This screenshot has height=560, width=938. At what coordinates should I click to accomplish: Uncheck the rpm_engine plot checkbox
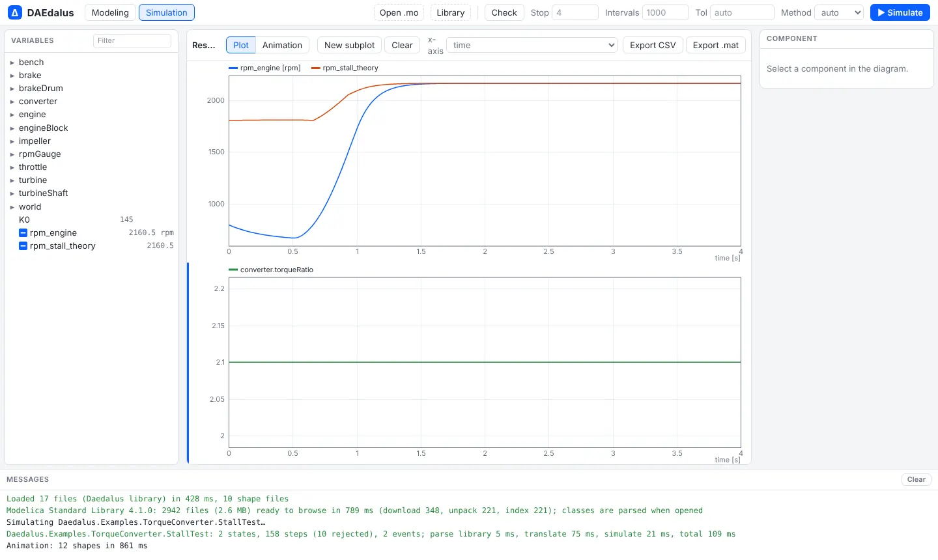point(23,233)
